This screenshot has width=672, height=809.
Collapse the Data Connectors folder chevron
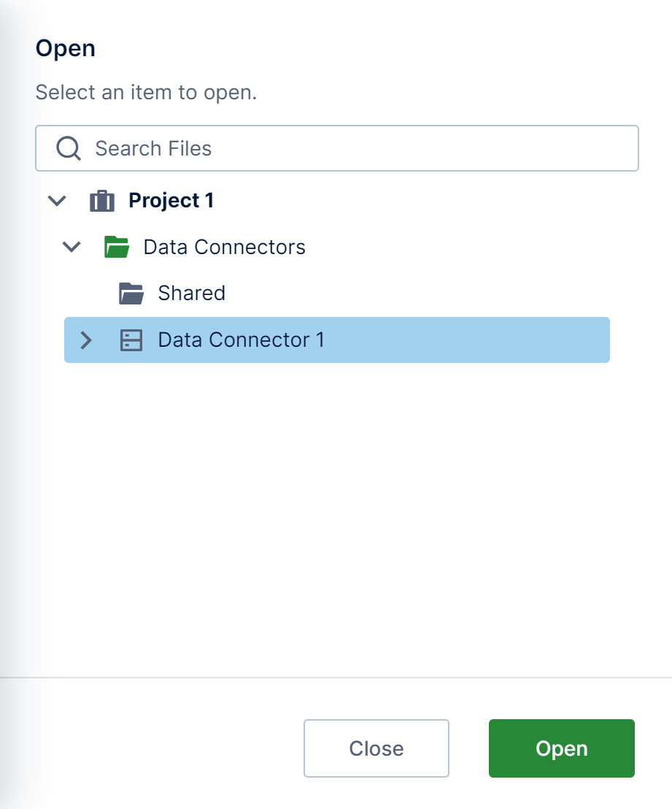click(72, 247)
